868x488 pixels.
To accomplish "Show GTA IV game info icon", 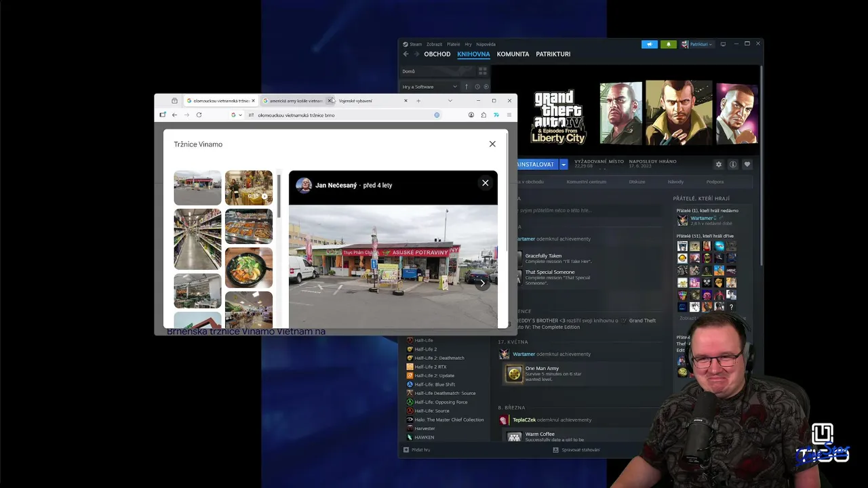I will pos(733,164).
